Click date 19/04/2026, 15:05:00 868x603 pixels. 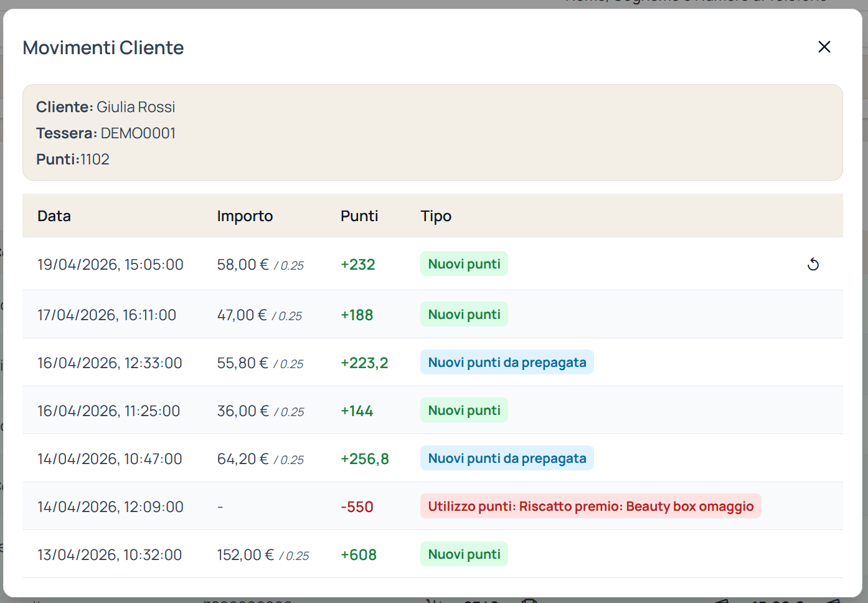(x=110, y=264)
